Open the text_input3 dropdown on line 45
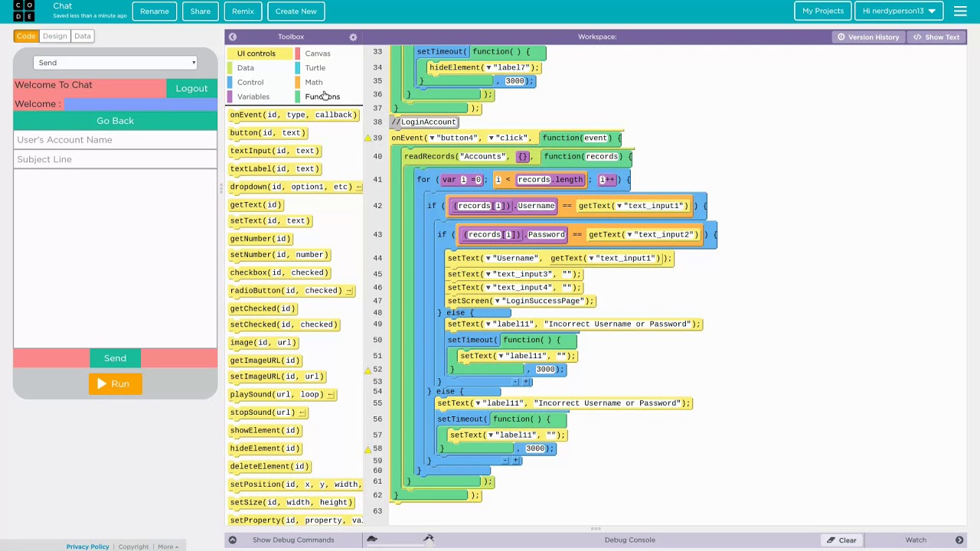 [x=488, y=274]
